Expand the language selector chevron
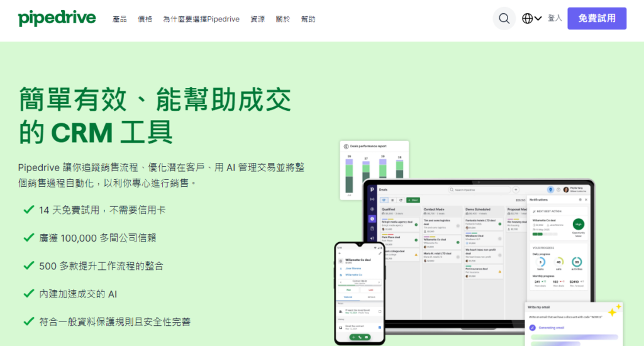 538,18
